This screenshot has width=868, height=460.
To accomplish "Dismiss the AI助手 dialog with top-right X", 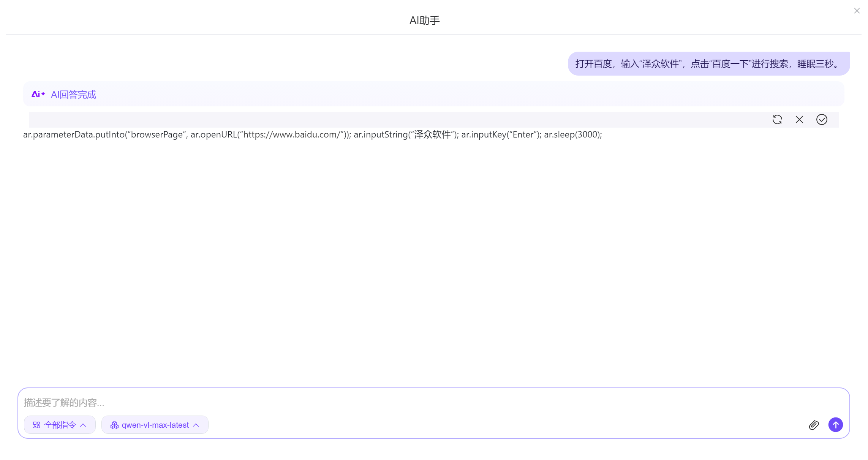I will [857, 11].
